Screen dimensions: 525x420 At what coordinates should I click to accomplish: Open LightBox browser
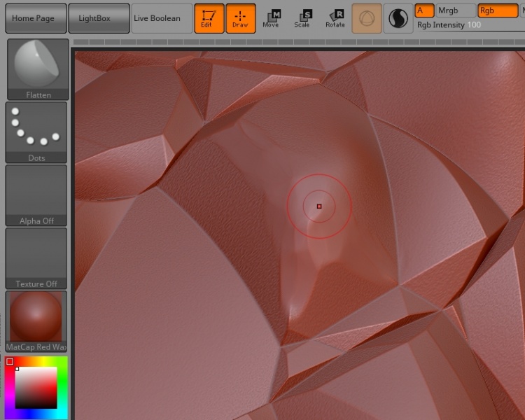coord(99,18)
